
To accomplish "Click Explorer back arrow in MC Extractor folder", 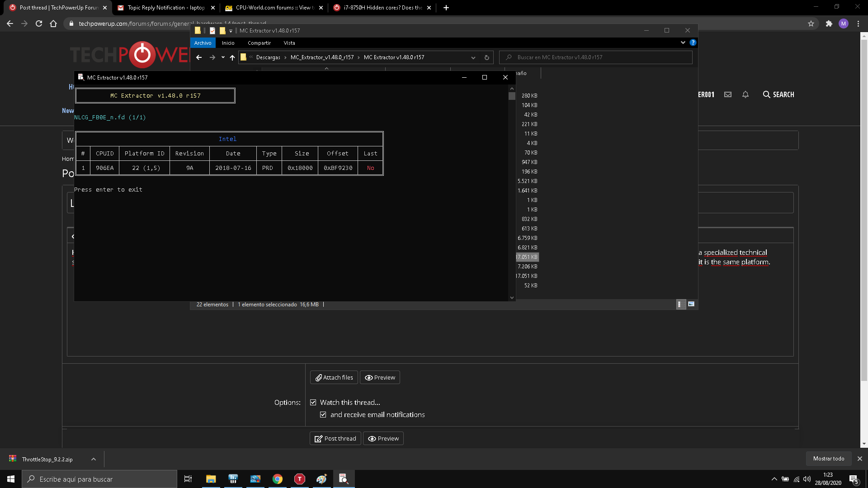I will coord(199,57).
